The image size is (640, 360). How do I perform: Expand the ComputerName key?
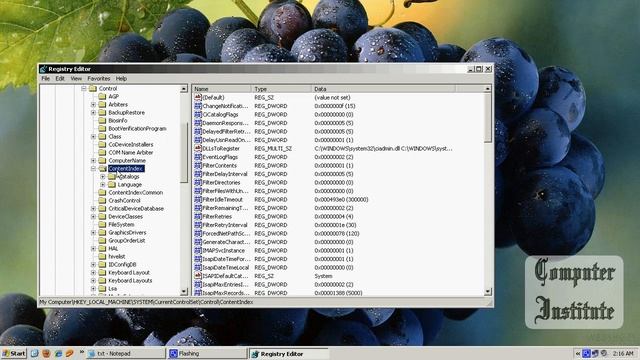(93, 161)
